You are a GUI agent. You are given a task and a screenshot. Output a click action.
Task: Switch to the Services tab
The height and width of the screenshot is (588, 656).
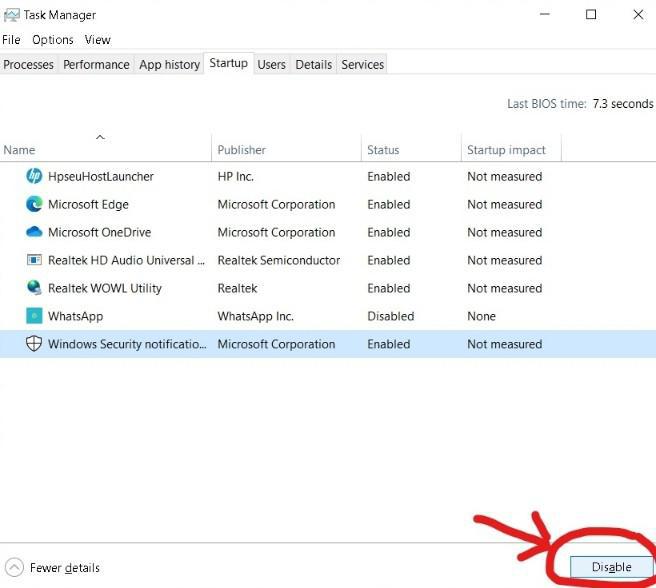[x=363, y=64]
